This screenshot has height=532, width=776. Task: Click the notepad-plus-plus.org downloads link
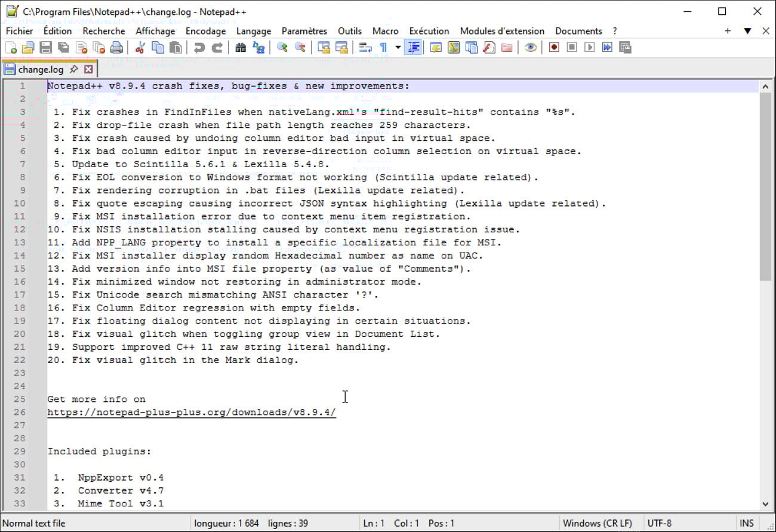(192, 413)
